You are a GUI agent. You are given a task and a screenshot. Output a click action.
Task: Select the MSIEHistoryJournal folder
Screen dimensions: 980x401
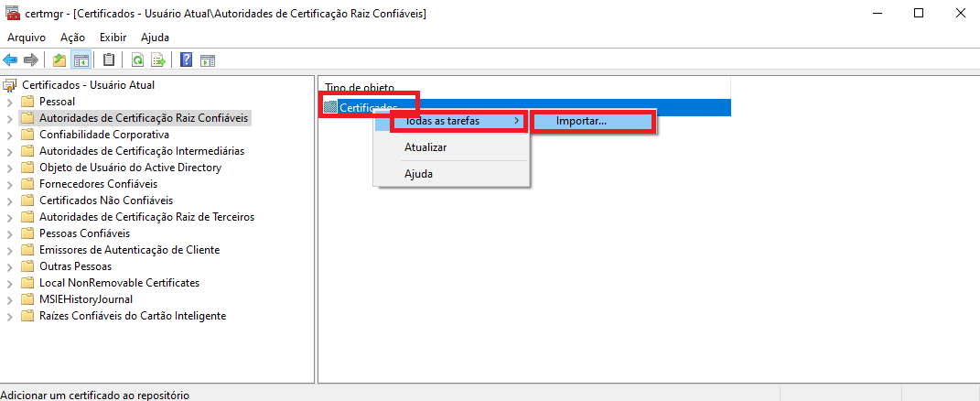pos(85,299)
